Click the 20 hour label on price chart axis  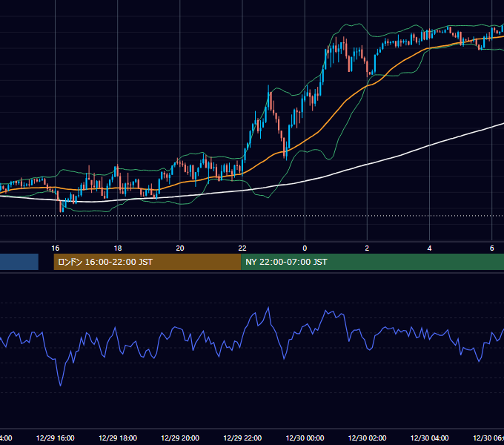click(x=180, y=248)
